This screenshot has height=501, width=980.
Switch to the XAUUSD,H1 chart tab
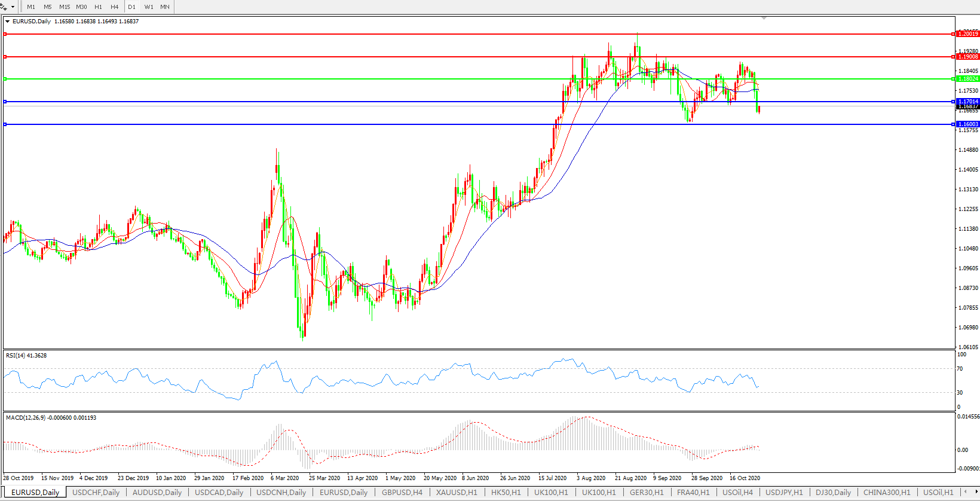tap(457, 493)
